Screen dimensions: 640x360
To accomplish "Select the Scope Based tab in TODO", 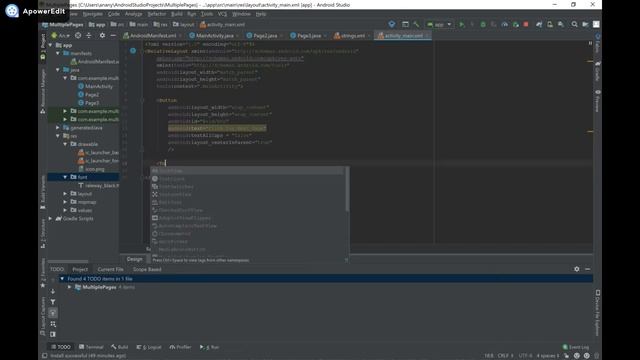I will tap(147, 269).
